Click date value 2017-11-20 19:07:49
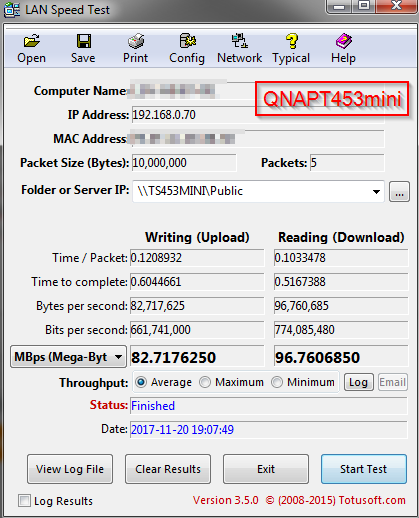Viewport: 419px width, 518px height. [x=182, y=429]
